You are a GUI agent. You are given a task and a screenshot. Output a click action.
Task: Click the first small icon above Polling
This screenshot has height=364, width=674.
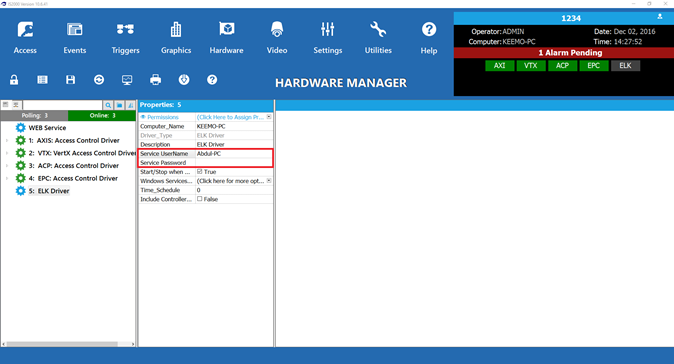click(x=6, y=104)
